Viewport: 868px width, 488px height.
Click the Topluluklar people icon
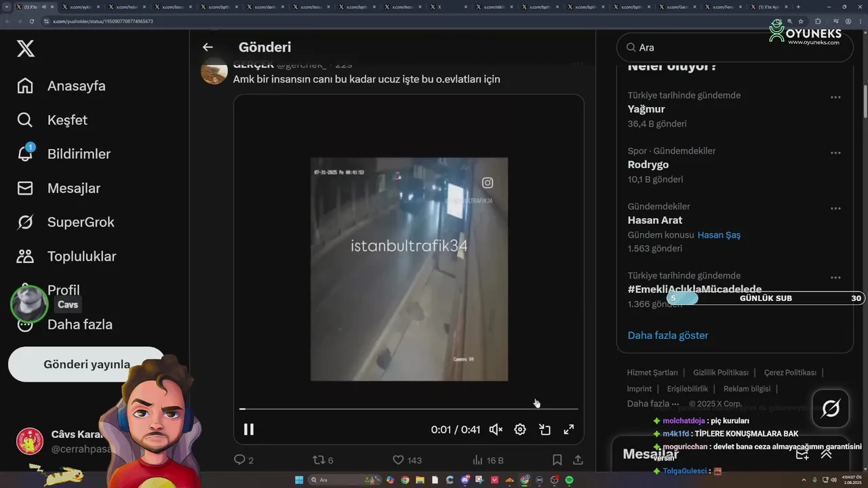coord(25,256)
